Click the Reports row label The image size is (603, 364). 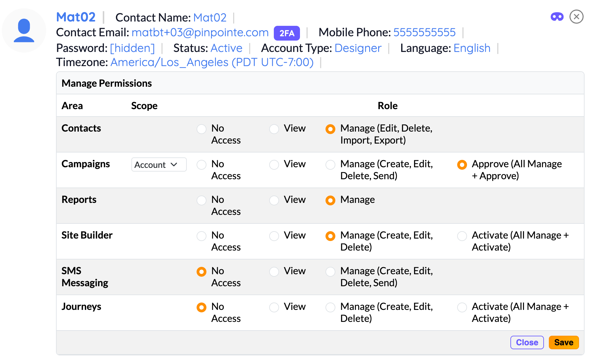pos(79,200)
